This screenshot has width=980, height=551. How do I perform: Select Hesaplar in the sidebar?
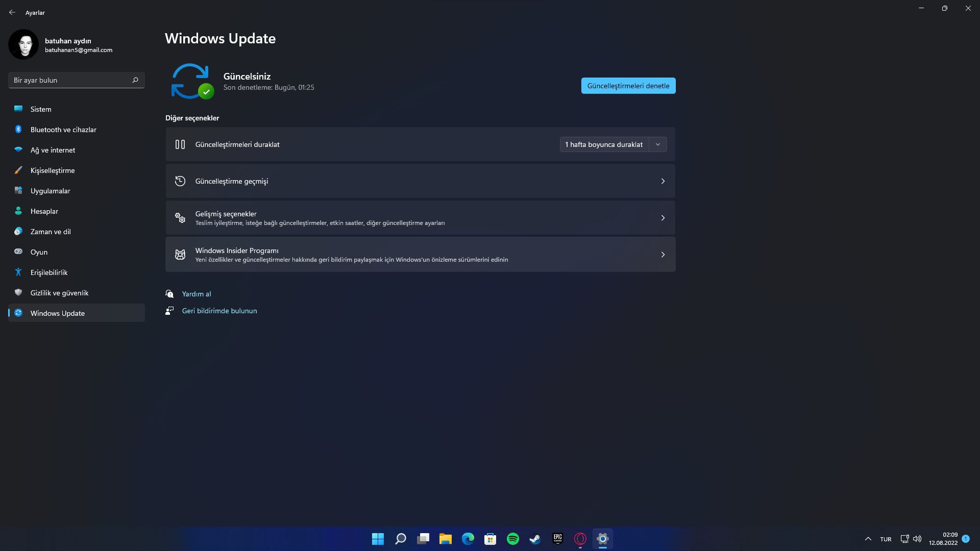pyautogui.click(x=44, y=211)
